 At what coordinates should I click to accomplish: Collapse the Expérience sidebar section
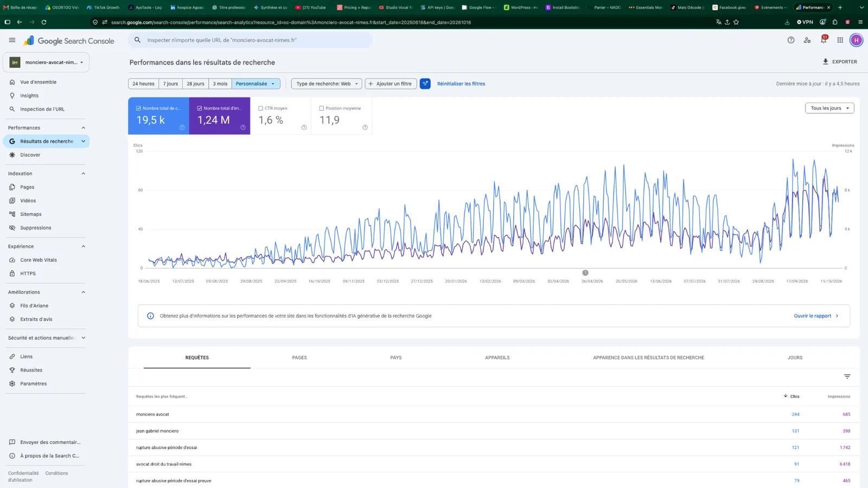pyautogui.click(x=83, y=246)
